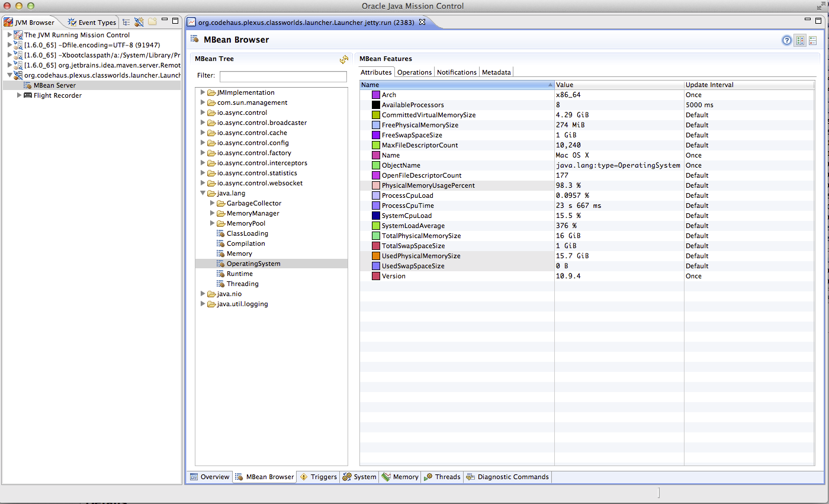Image resolution: width=829 pixels, height=504 pixels.
Task: Go to the Overview tab at the bottom
Action: 210,477
